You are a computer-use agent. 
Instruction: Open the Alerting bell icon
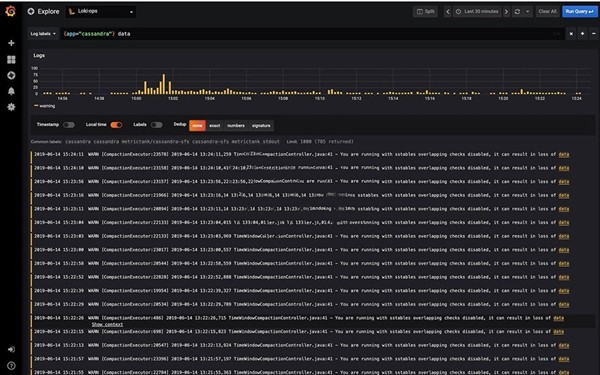pyautogui.click(x=11, y=91)
